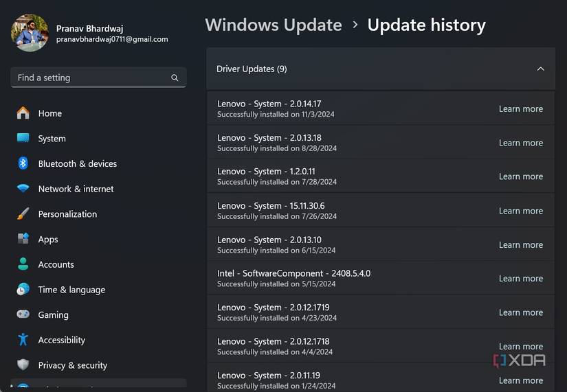Focus the Find a setting search box
This screenshot has width=567, height=392.
coord(89,78)
